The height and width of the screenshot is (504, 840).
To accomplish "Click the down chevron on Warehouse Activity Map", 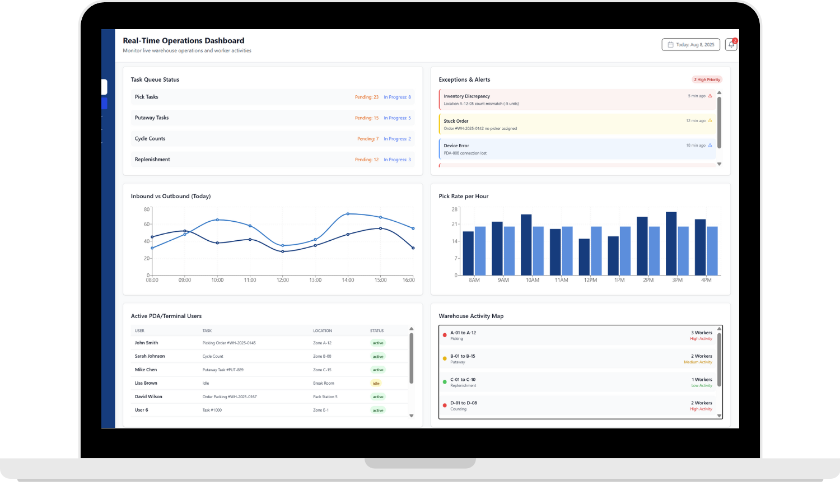I will 720,414.
